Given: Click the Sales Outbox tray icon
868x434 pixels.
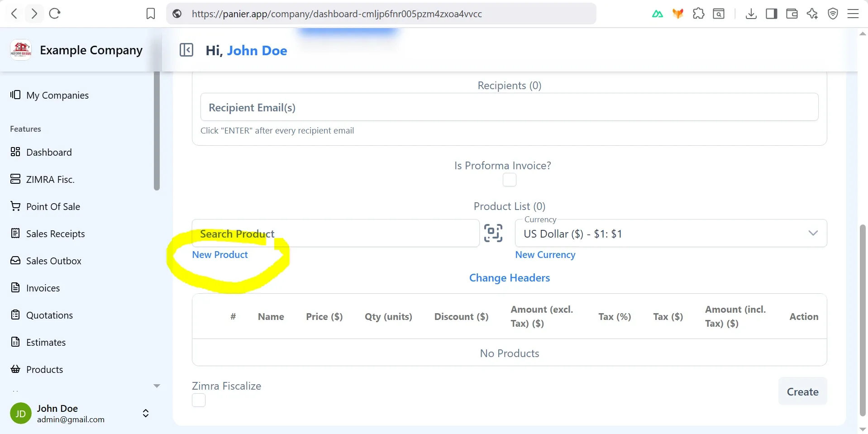Looking at the screenshot, I should 15,260.
